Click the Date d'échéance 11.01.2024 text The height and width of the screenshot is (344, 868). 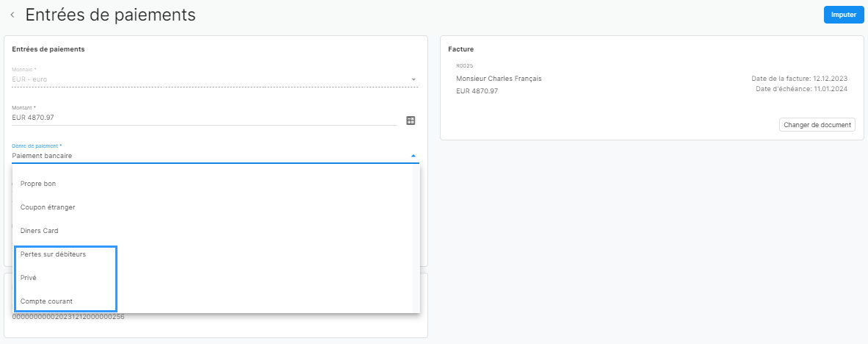(801, 89)
